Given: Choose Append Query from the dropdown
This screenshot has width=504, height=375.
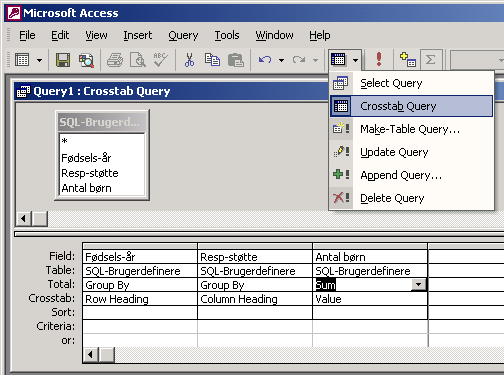Looking at the screenshot, I should point(411,175).
